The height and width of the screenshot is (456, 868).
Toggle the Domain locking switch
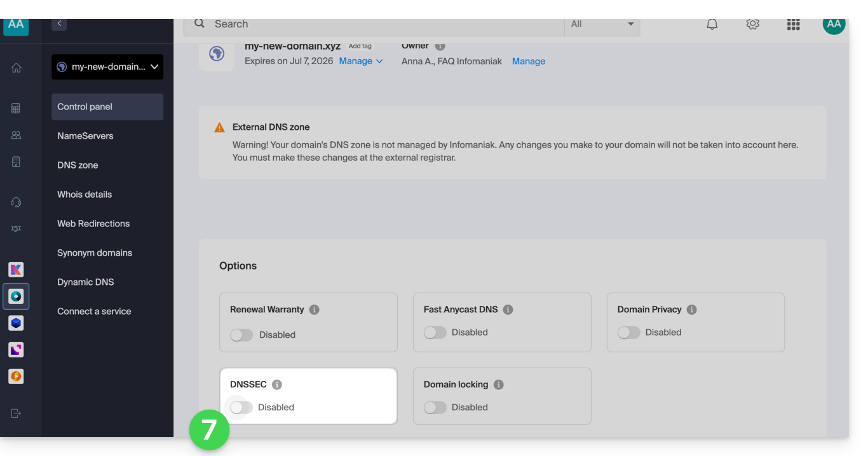coord(435,408)
